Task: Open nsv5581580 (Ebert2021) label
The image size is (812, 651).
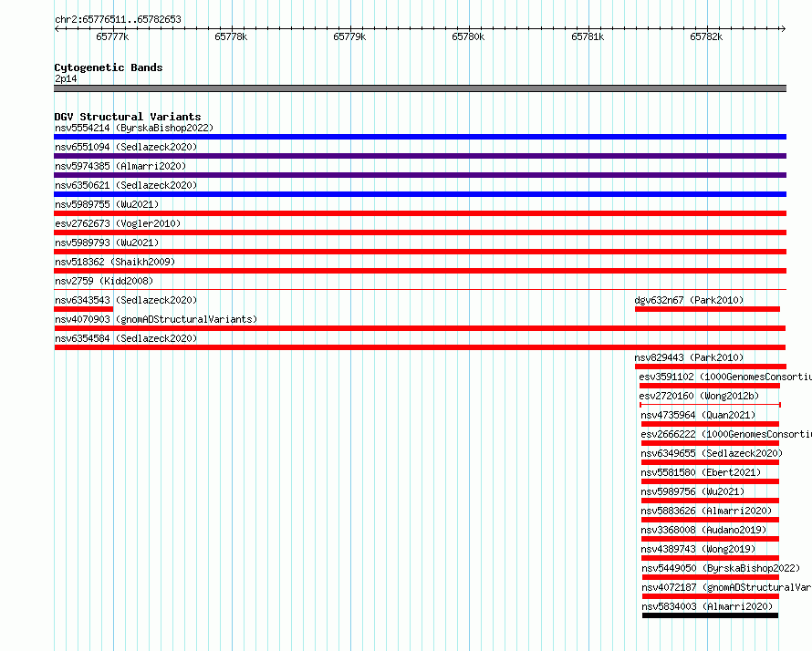Action: (701, 472)
